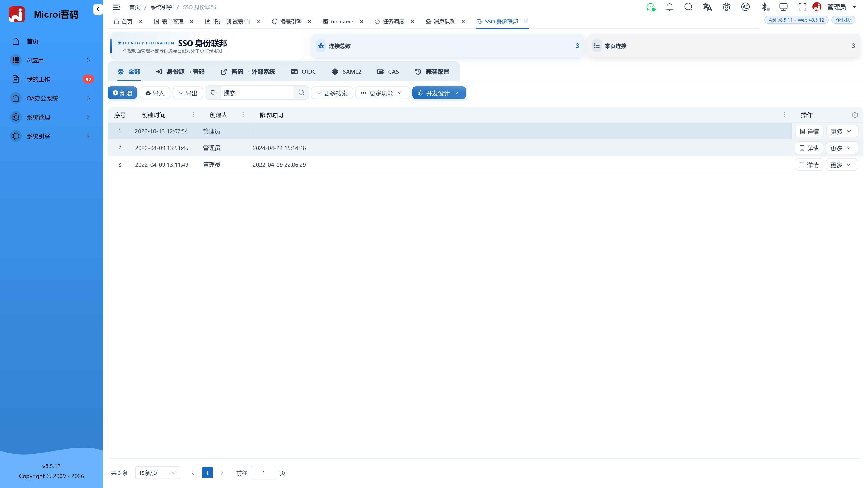
Task: Open the 更多功能 dropdown
Action: 382,93
